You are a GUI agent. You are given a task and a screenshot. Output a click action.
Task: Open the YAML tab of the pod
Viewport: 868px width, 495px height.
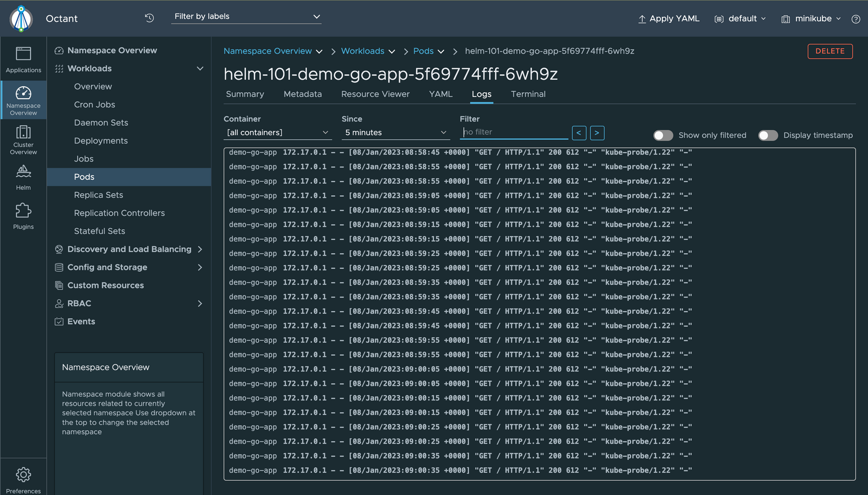[441, 94]
